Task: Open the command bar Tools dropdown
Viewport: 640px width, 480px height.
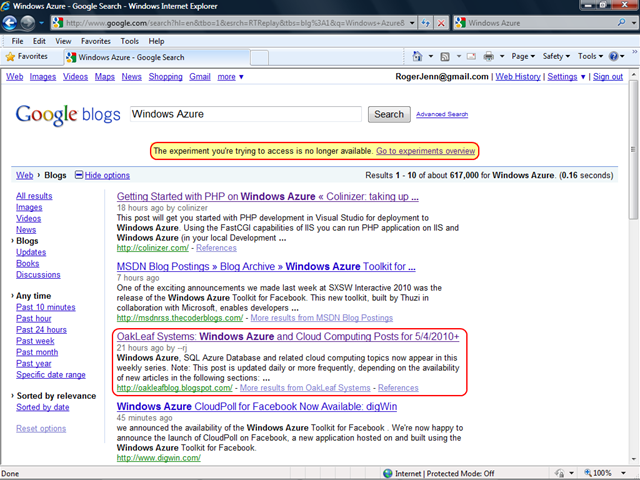Action: pos(590,56)
